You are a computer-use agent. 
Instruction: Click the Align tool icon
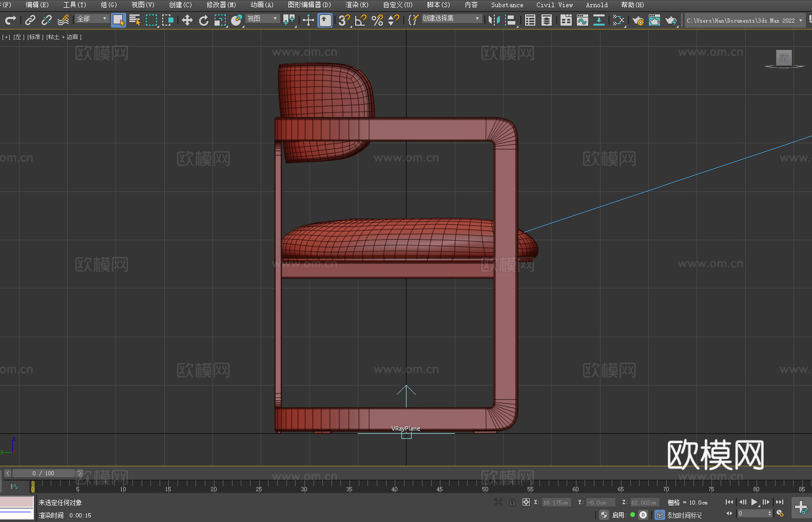tap(511, 20)
